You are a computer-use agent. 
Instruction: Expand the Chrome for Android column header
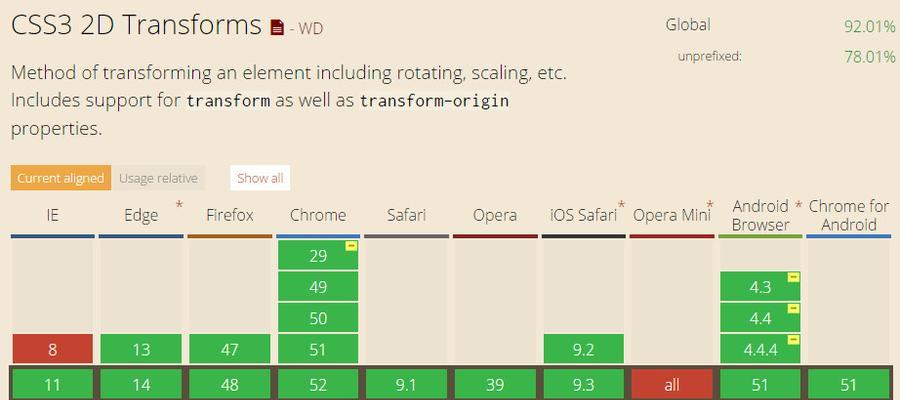click(849, 215)
